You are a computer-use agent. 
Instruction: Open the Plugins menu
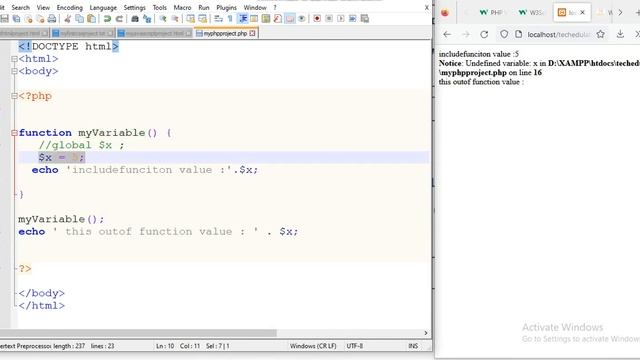[x=226, y=7]
